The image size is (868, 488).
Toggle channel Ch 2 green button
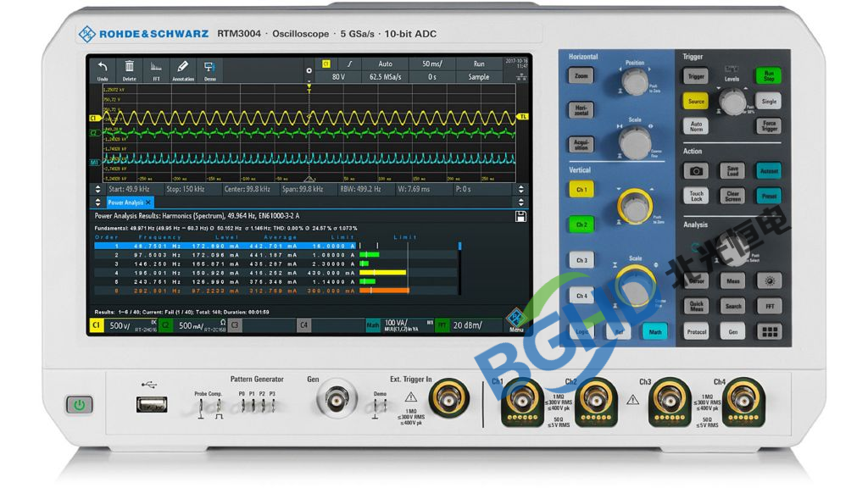pyautogui.click(x=581, y=225)
